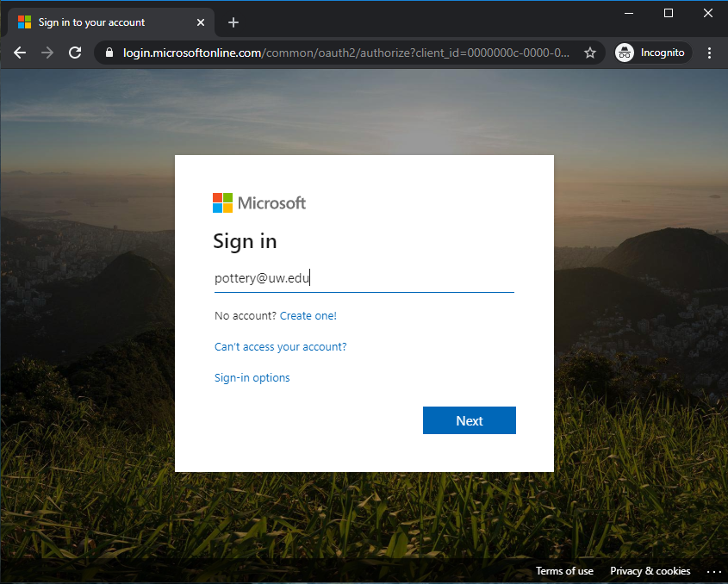Close the Chrome window

pos(707,14)
